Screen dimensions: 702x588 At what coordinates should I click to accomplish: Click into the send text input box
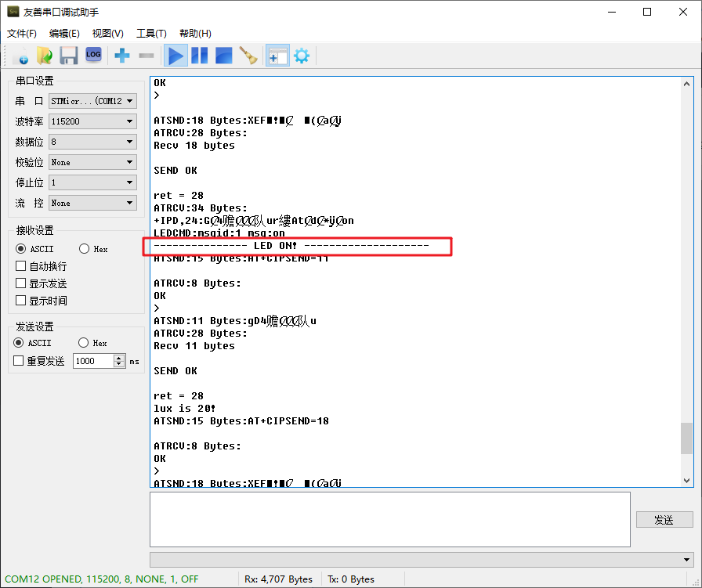390,519
